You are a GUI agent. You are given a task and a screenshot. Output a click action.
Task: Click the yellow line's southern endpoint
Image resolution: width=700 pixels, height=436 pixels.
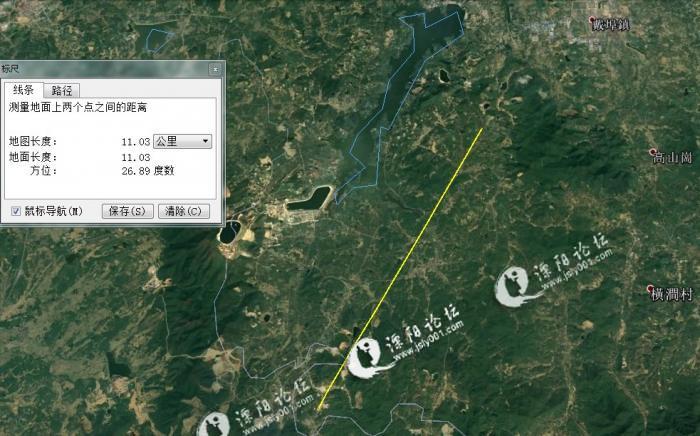[x=318, y=408]
